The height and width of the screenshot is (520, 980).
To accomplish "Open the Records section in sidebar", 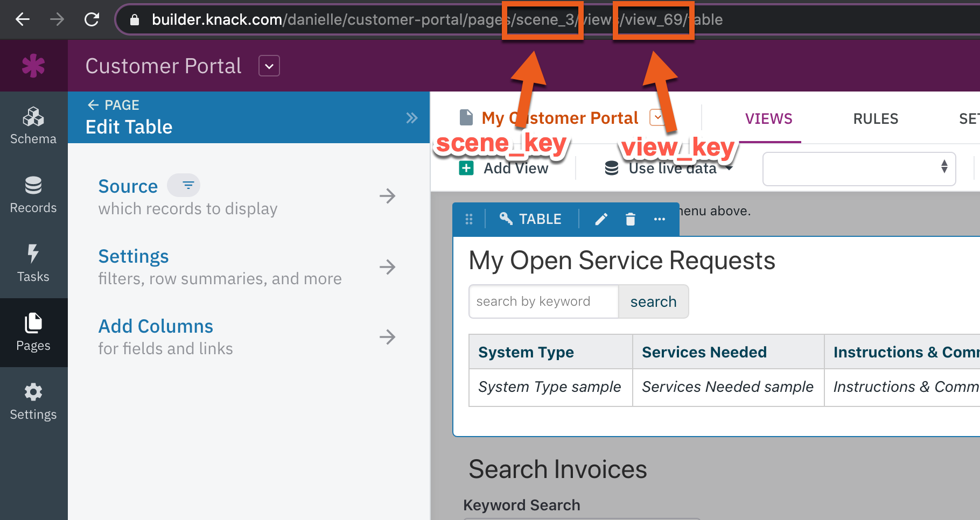I will (x=33, y=195).
